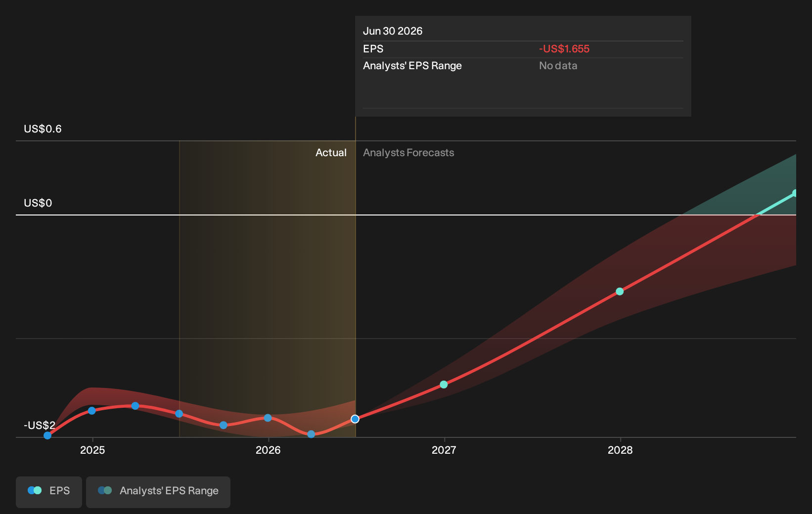
Task: Click the -US$2 y-axis label
Action: point(40,426)
